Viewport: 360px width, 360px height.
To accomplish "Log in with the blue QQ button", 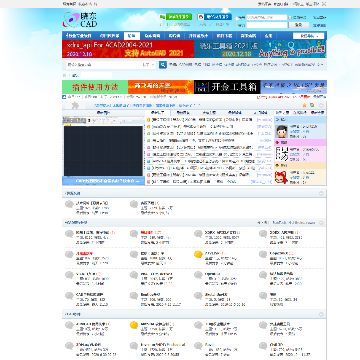I will pos(215,17).
